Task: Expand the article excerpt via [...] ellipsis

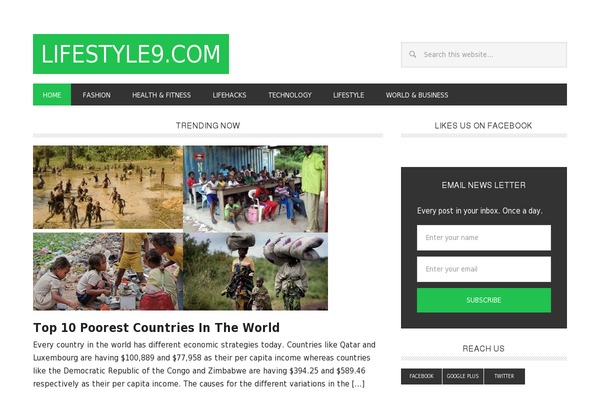Action: [x=358, y=384]
